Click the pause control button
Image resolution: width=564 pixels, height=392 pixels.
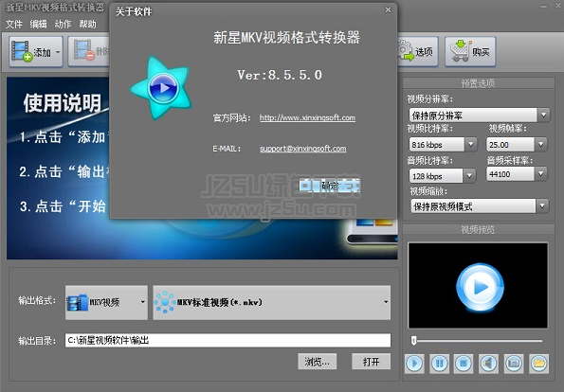(439, 364)
